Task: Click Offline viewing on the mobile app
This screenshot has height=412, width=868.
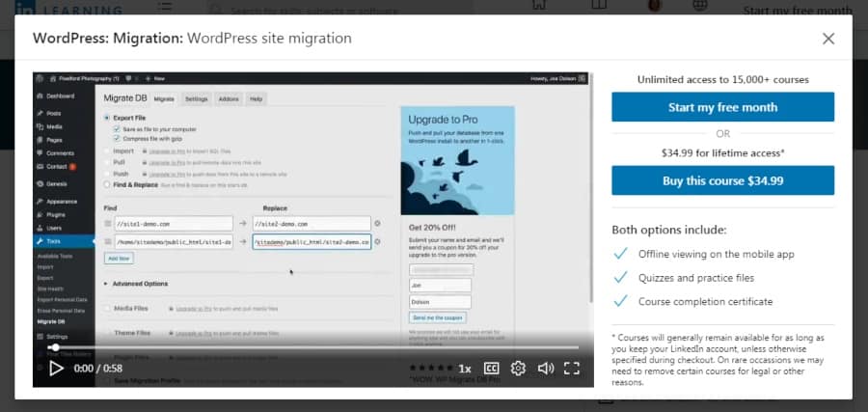Action: click(x=716, y=254)
